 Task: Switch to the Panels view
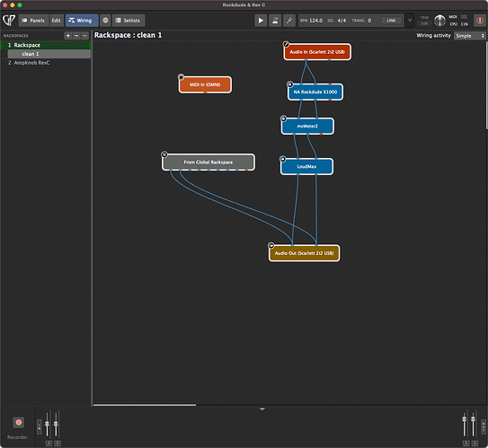33,21
